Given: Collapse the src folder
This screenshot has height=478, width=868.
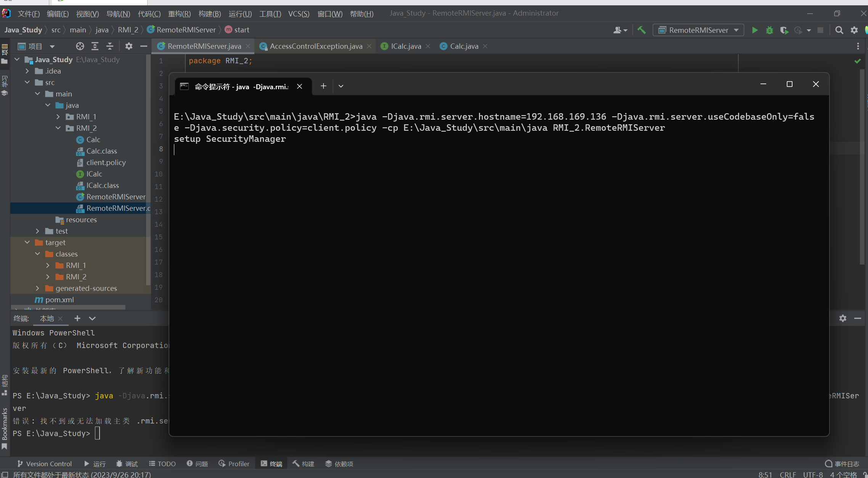Looking at the screenshot, I should 27,82.
